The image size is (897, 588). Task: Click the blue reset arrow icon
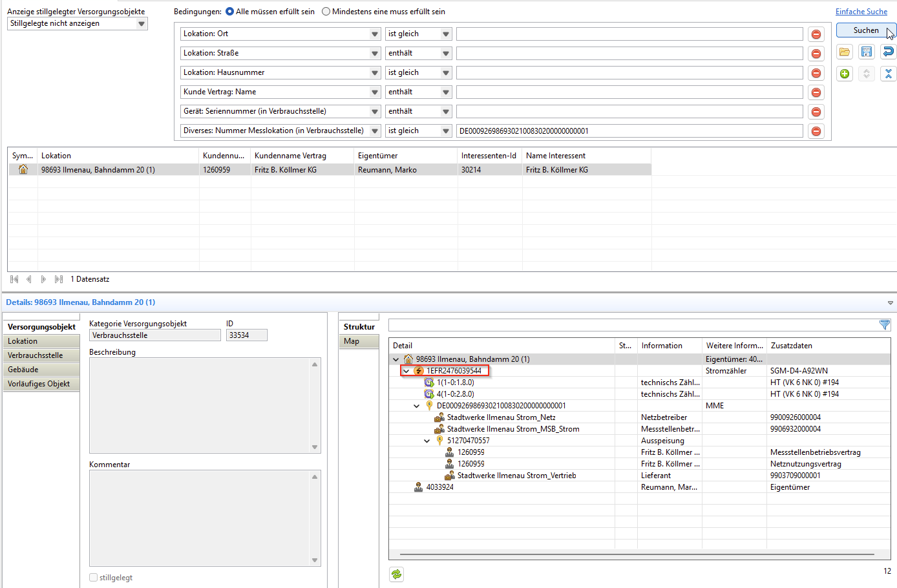coord(889,52)
